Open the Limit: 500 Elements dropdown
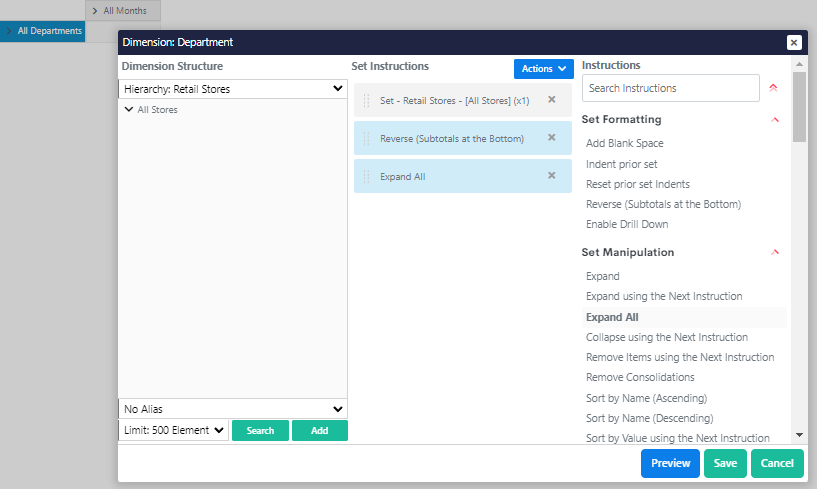Screen dimensions: 817x489 pos(173,430)
